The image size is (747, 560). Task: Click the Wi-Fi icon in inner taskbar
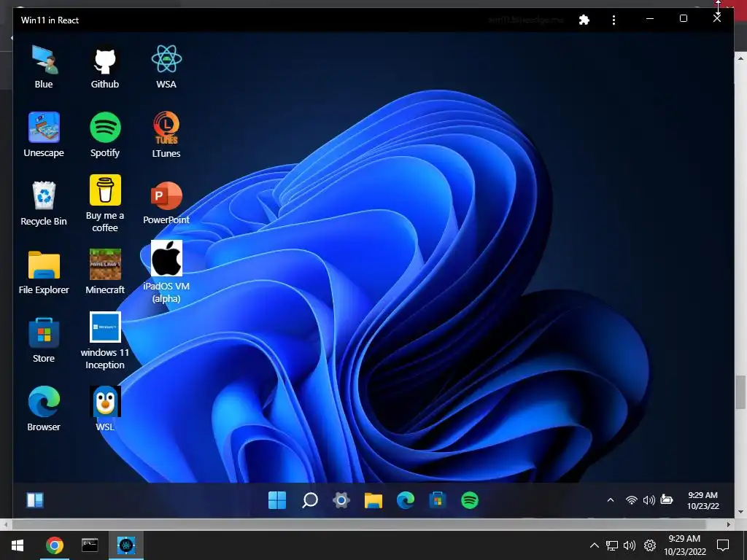[x=631, y=500]
